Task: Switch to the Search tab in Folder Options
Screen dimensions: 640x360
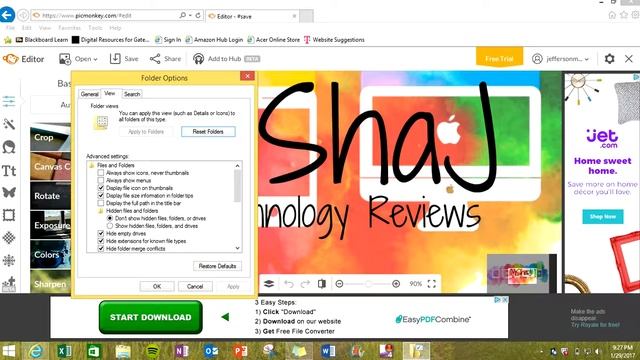Action: 132,94
